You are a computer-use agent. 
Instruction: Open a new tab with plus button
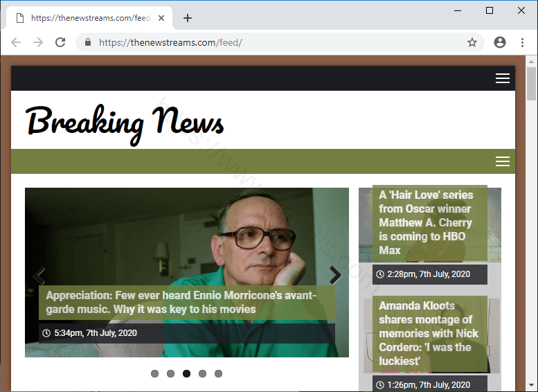[187, 18]
